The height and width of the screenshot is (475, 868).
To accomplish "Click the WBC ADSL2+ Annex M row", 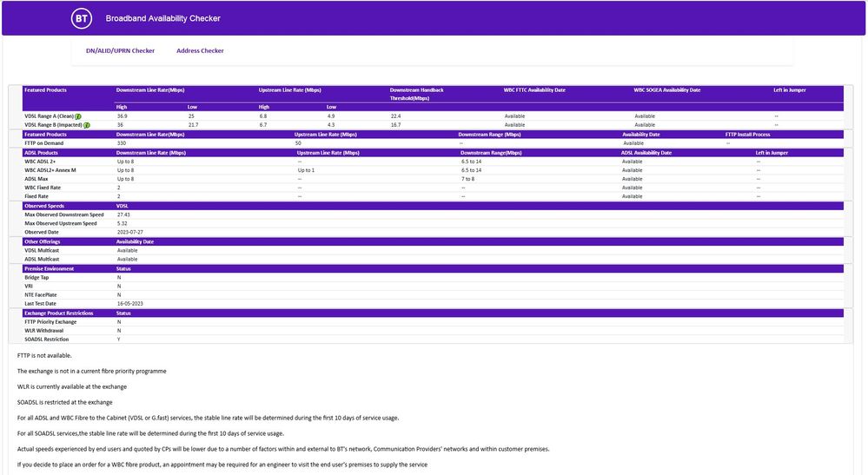I will [50, 170].
